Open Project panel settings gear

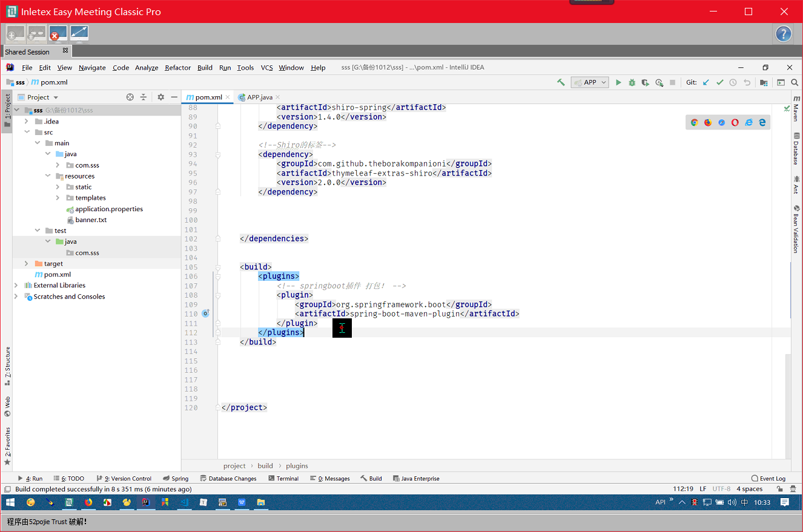[160, 97]
